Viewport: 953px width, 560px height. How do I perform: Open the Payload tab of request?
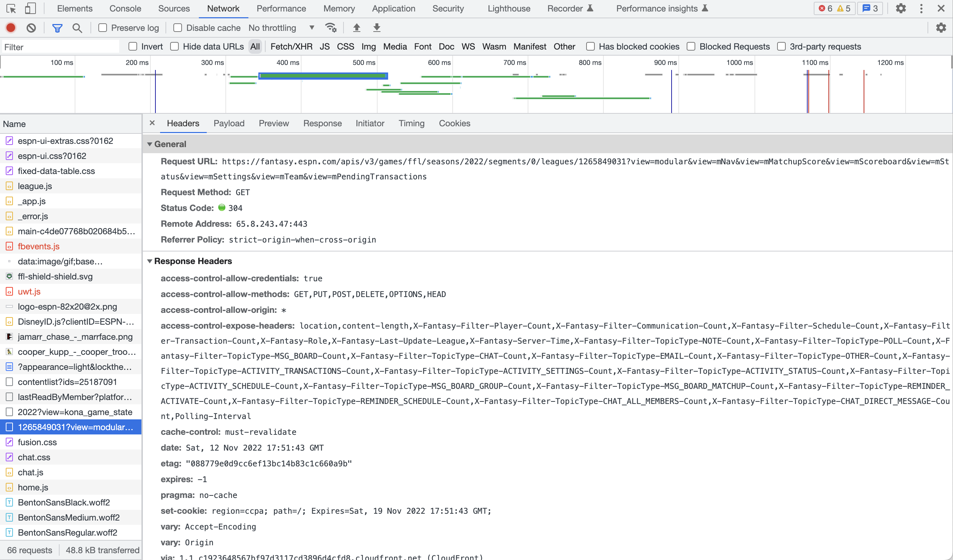[x=229, y=123]
